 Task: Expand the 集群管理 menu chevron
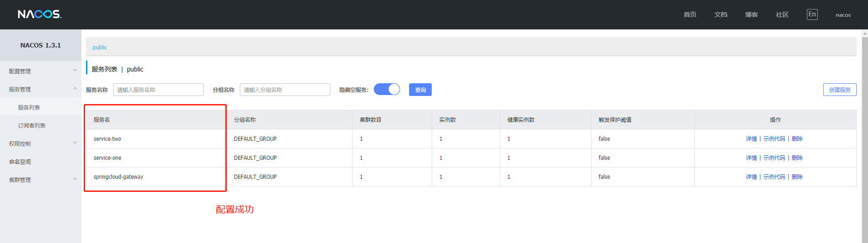pos(75,179)
